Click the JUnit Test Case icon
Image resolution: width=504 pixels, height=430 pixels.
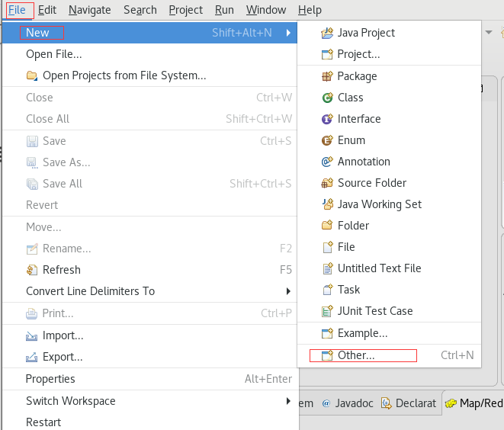327,311
